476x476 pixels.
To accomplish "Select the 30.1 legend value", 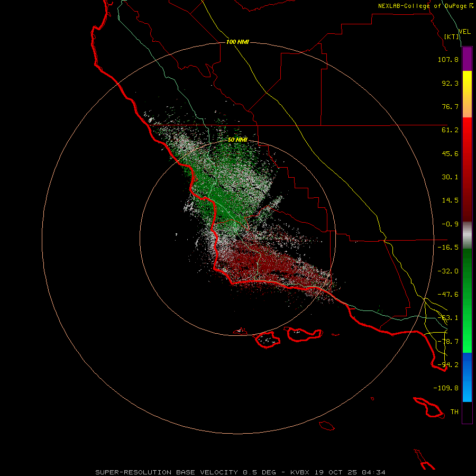I will pos(450,177).
